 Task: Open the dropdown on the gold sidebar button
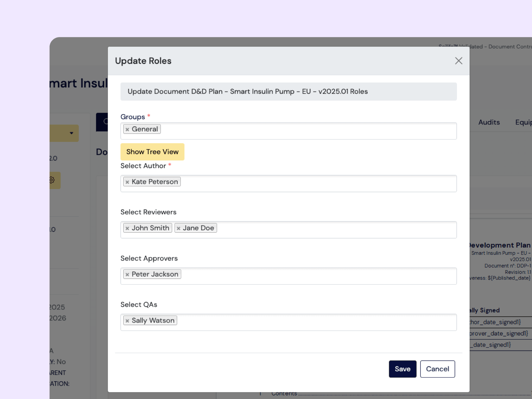(71, 133)
